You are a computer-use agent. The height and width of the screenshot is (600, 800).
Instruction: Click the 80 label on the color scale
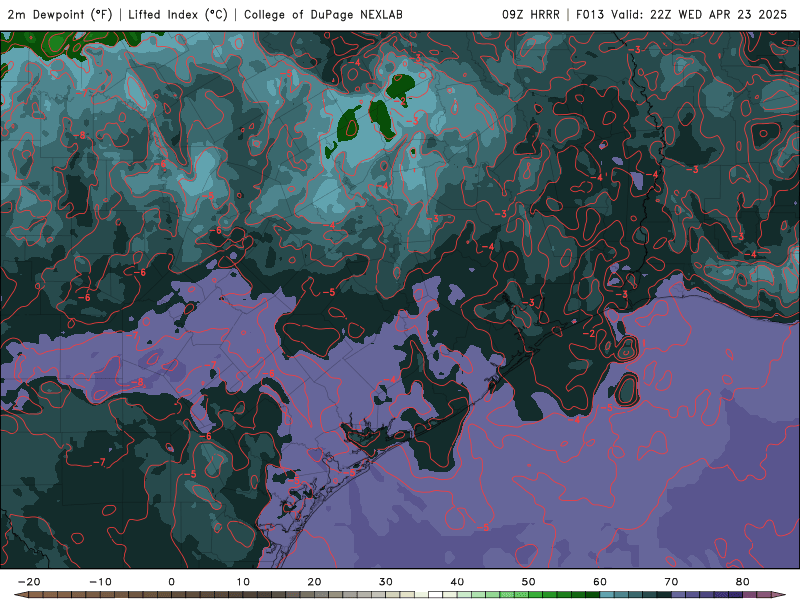(x=743, y=582)
